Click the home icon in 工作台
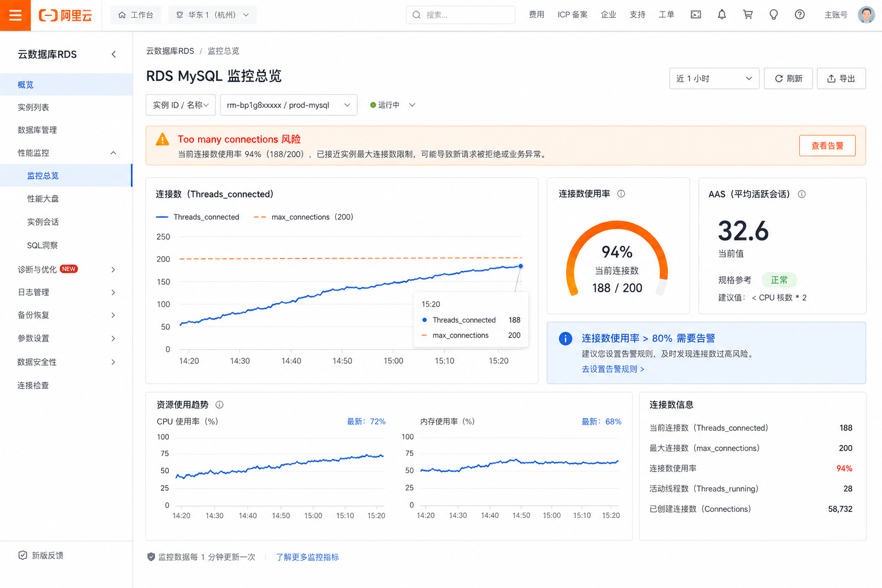 tap(122, 15)
